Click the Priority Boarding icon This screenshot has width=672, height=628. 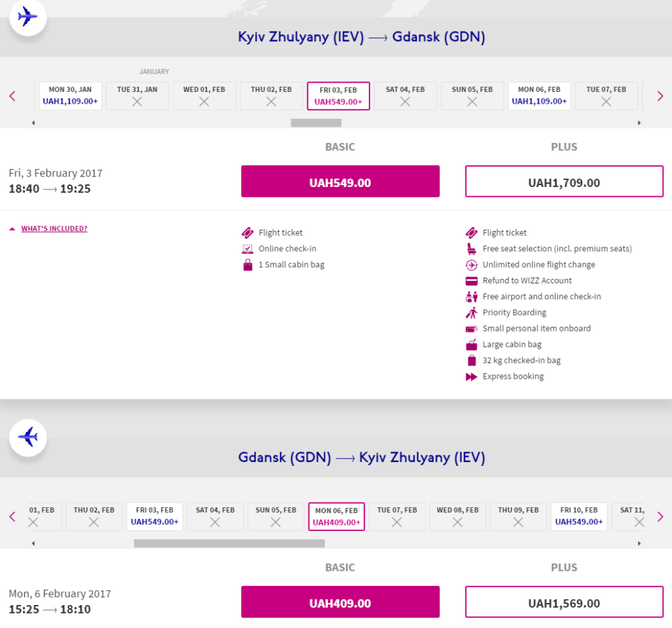tap(471, 312)
